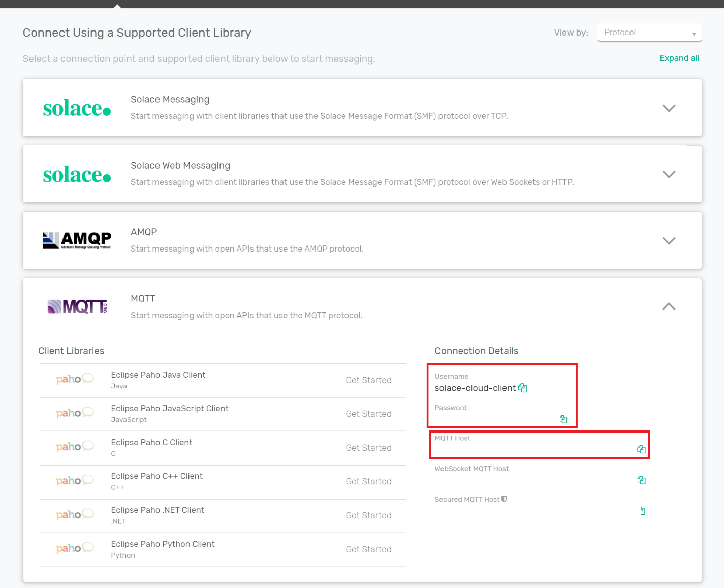Click the paho logo for .NET Client
This screenshot has width=724, height=588.
[x=75, y=514]
